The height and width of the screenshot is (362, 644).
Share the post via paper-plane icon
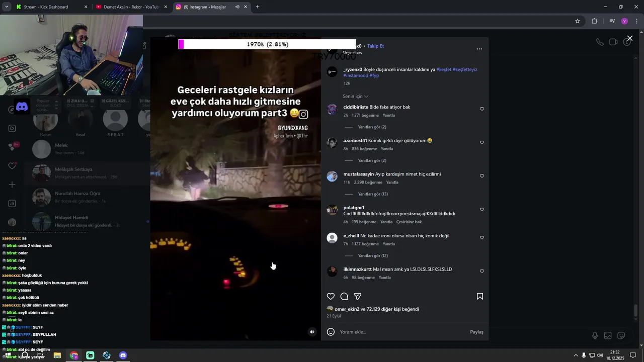(358, 297)
